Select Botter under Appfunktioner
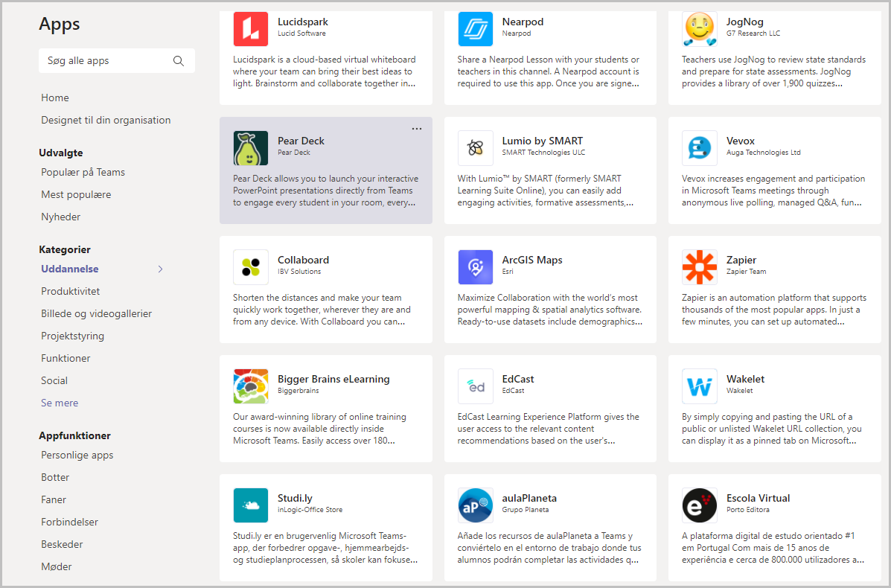Viewport: 891px width, 588px height. [x=55, y=477]
